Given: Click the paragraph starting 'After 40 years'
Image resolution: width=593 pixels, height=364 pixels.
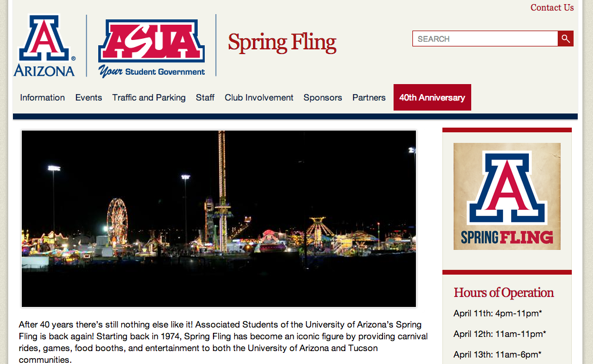Looking at the screenshot, I should [223, 342].
